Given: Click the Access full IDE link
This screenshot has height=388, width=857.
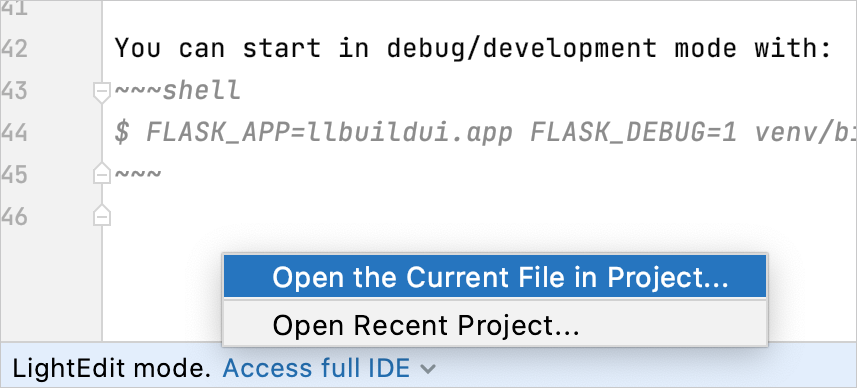Looking at the screenshot, I should 316,369.
